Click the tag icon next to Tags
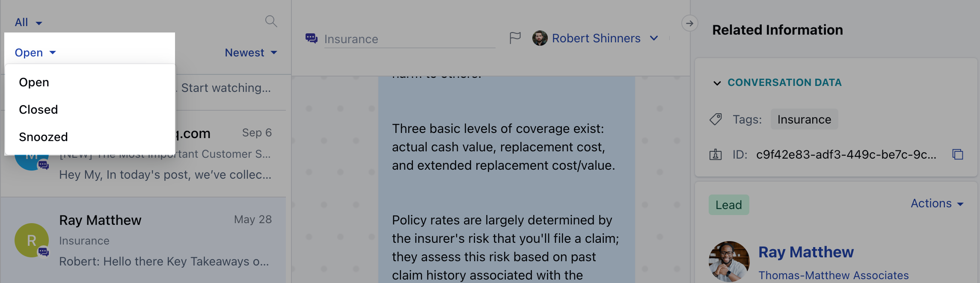The width and height of the screenshot is (980, 283). pos(716,119)
